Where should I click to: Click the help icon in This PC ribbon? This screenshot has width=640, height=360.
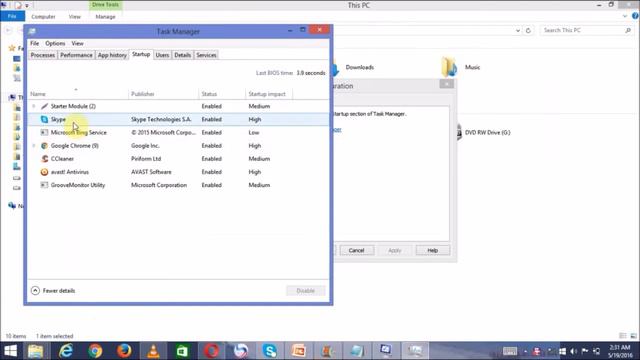[x=635, y=16]
